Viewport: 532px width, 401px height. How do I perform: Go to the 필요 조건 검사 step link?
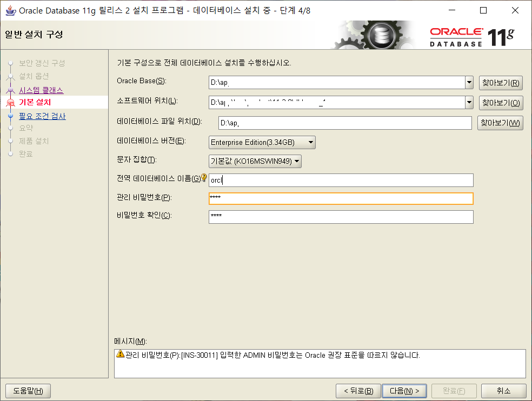[x=42, y=116]
